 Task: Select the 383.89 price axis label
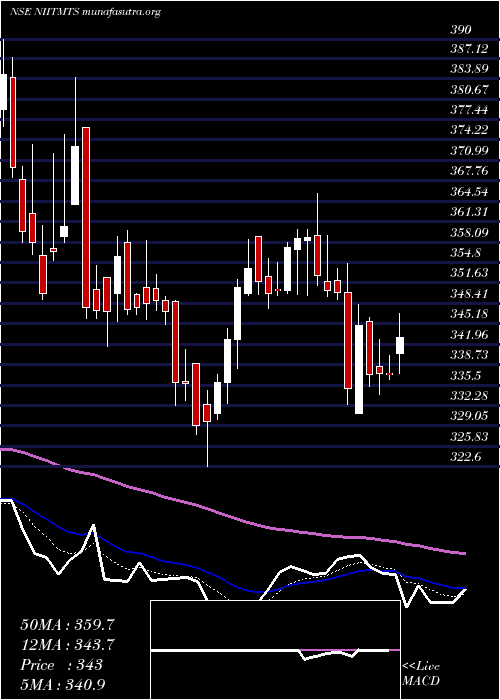click(x=469, y=69)
